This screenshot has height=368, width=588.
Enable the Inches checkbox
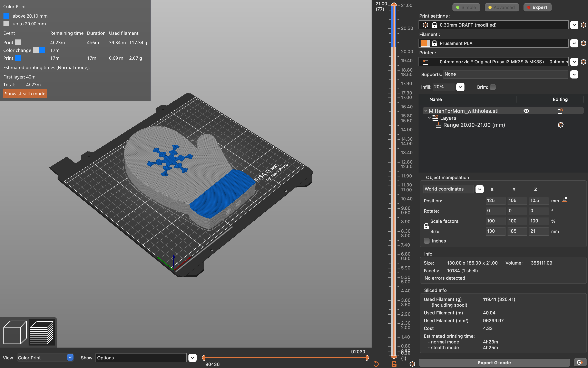click(427, 241)
